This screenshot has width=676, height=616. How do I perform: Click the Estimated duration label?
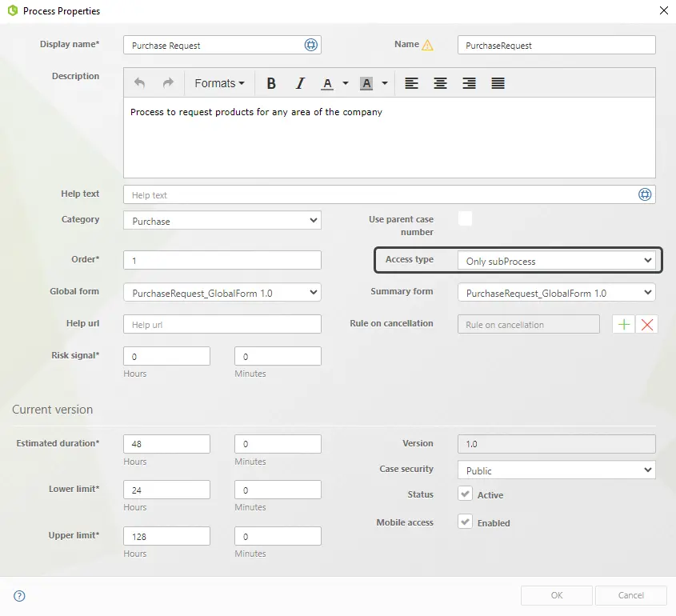[58, 443]
